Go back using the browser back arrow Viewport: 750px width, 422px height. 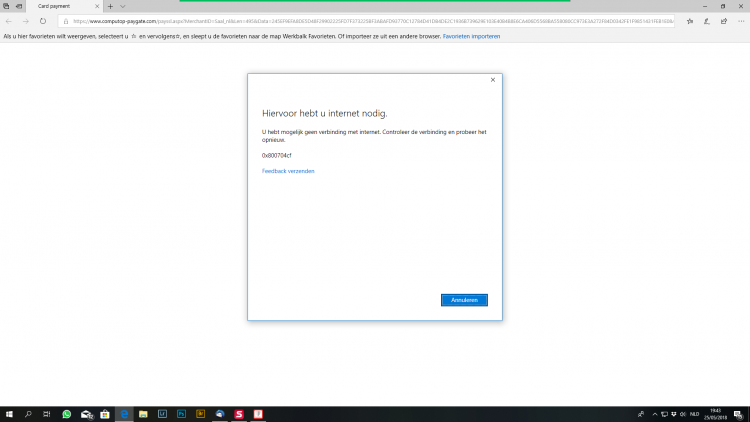pos(9,20)
